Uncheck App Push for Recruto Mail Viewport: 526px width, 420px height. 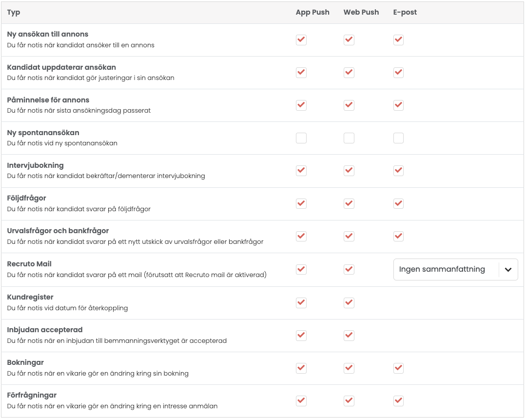coord(301,269)
